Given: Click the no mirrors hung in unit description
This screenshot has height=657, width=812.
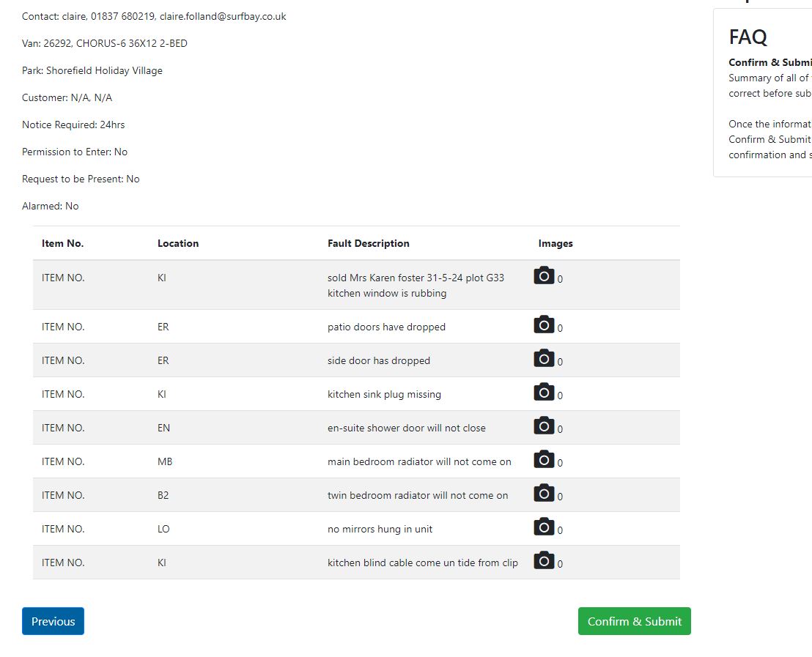Looking at the screenshot, I should [x=380, y=529].
